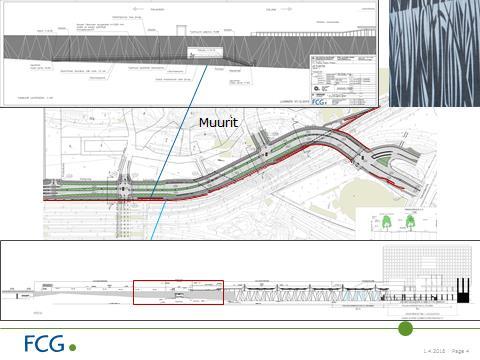Select the bottom long elevation drawing
This screenshot has height=360, width=480.
(240, 280)
